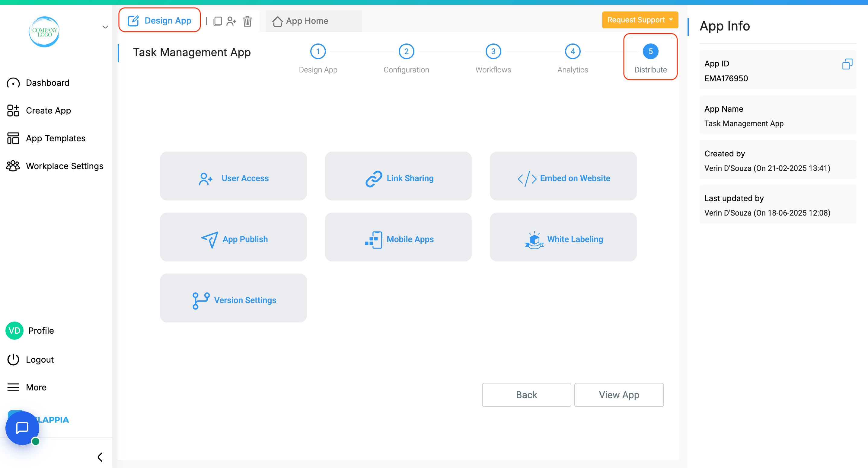Copy the App ID with the copy icon
Image resolution: width=868 pixels, height=468 pixels.
click(848, 64)
